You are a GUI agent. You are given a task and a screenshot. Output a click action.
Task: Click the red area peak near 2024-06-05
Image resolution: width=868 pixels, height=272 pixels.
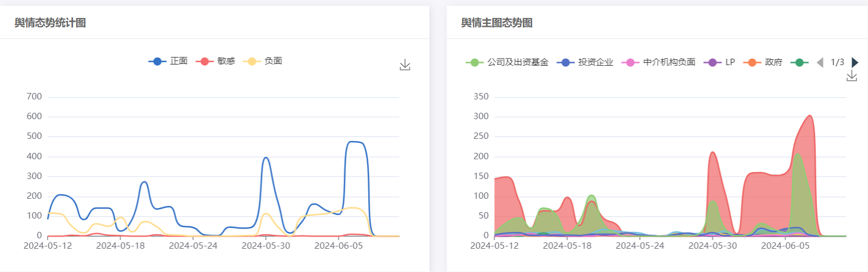[809, 116]
